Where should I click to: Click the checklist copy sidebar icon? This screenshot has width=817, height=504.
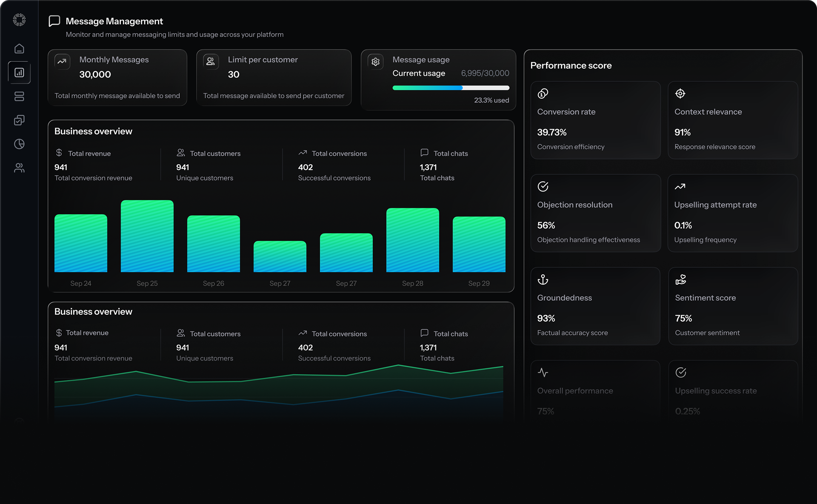[x=19, y=120]
